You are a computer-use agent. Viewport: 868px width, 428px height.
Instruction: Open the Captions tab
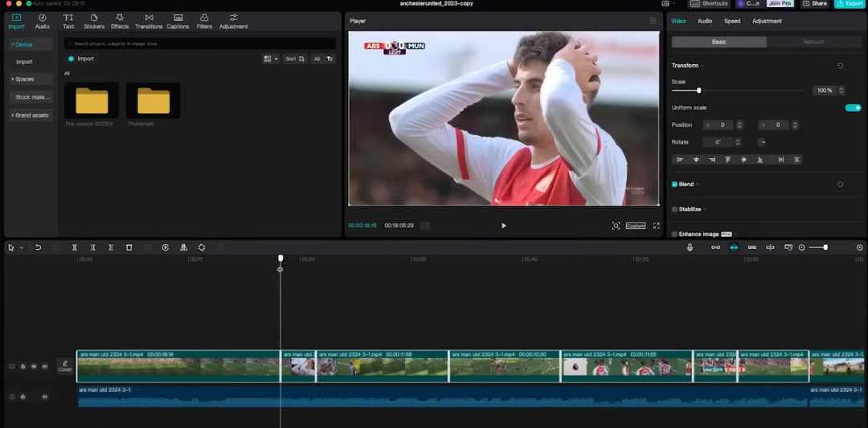click(178, 22)
